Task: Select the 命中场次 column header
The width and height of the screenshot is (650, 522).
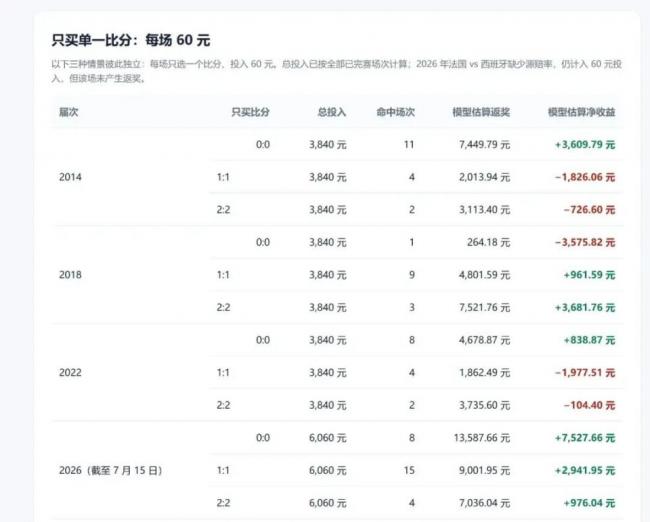Action: coord(395,112)
